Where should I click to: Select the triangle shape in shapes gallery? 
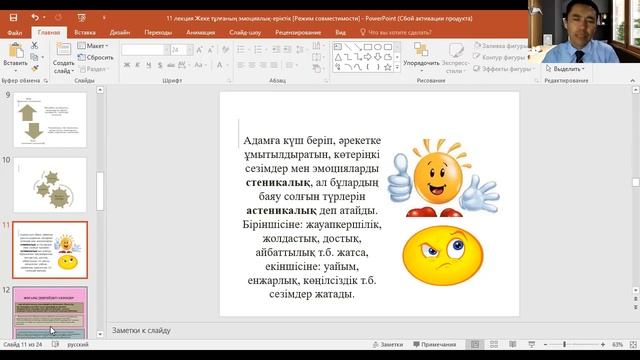pyautogui.click(x=338, y=57)
